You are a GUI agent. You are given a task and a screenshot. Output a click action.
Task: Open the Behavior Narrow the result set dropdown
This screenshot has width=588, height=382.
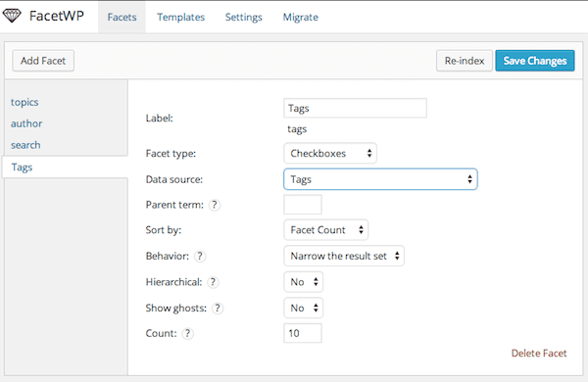click(x=344, y=256)
